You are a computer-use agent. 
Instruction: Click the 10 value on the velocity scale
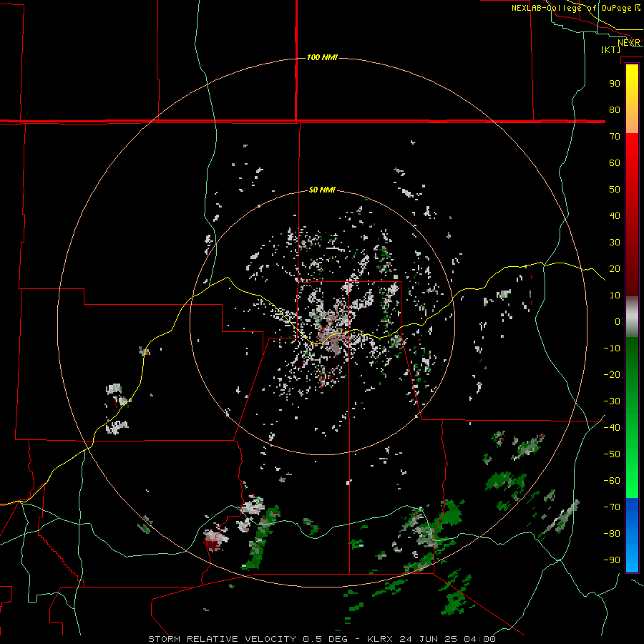coord(615,296)
